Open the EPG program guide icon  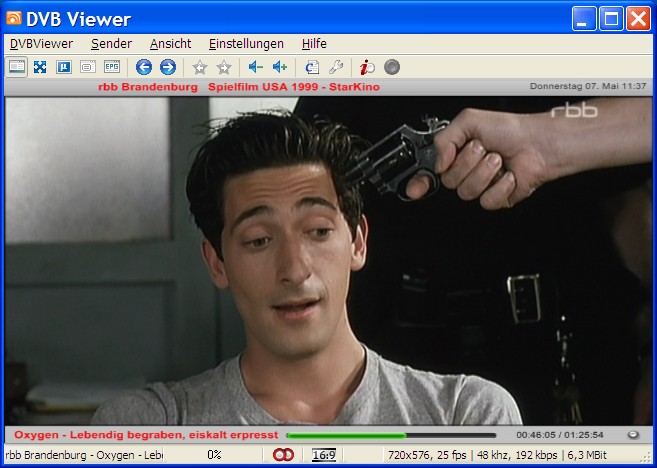[x=112, y=67]
